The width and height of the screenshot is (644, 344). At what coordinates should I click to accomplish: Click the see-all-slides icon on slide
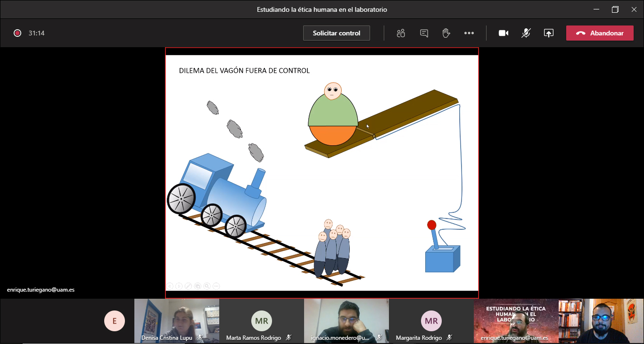198,286
